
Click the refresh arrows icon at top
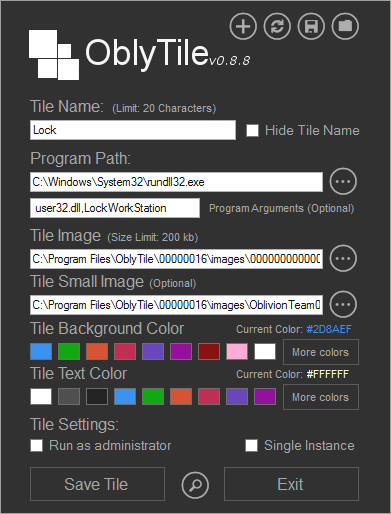coord(277,26)
